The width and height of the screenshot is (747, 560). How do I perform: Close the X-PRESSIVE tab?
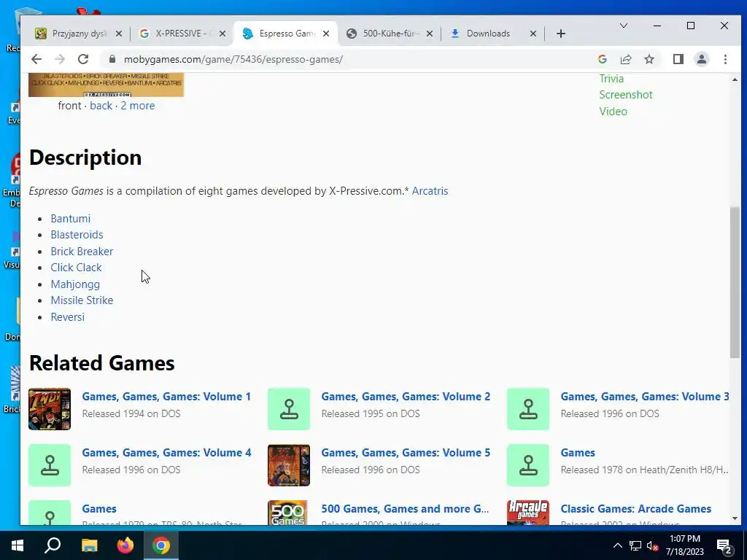[222, 34]
